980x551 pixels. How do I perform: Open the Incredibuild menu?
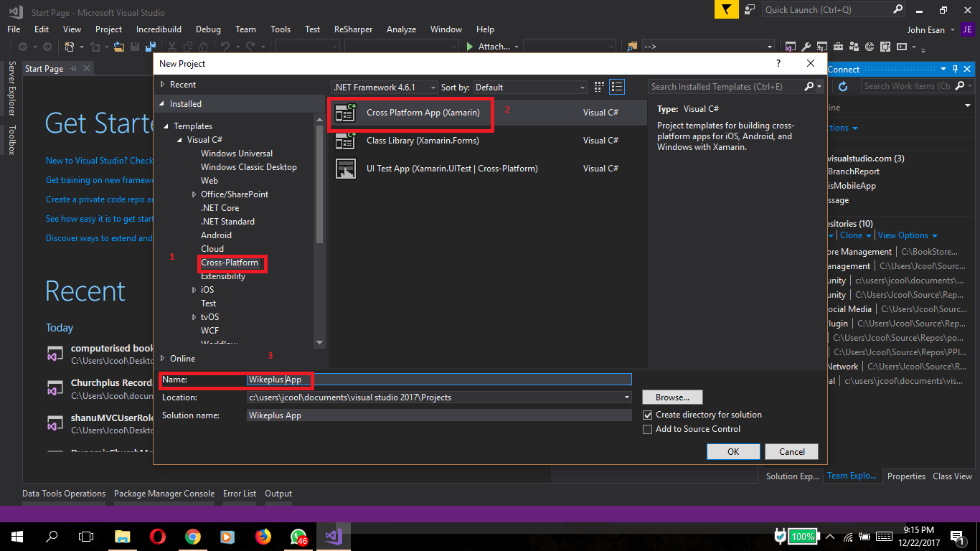pos(159,29)
